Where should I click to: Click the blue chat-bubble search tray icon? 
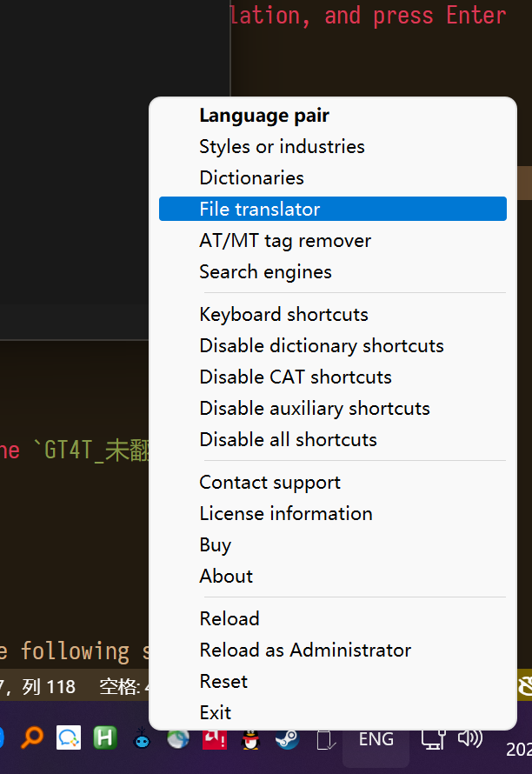[69, 738]
